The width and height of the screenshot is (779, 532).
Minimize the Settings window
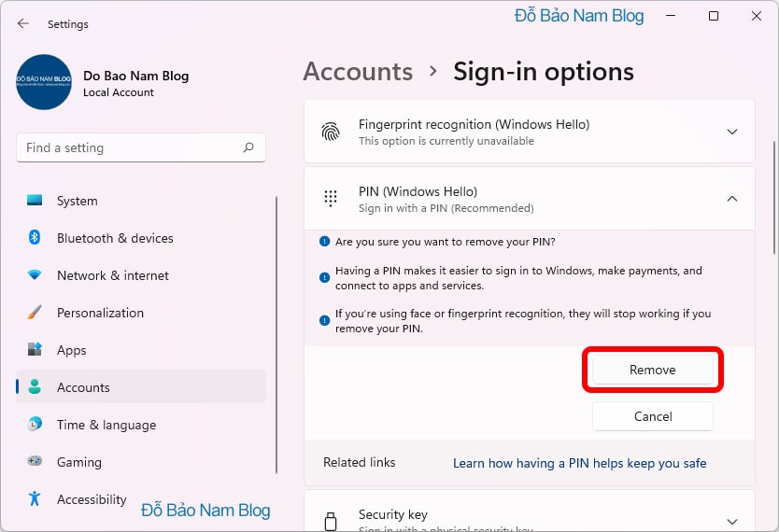tap(671, 16)
